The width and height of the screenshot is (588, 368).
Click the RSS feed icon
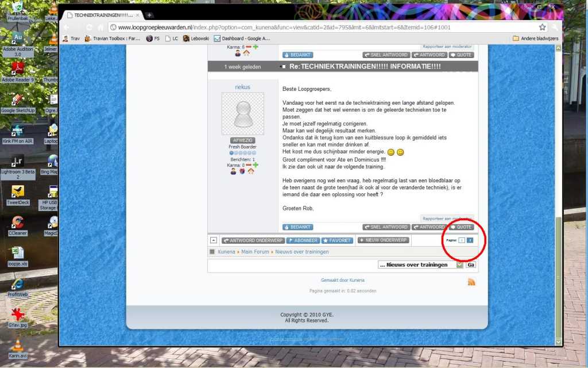pos(471,282)
